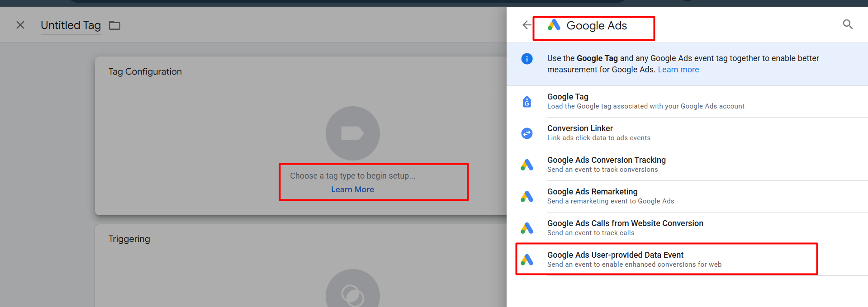Click Learn More under Tag Configuration

click(x=352, y=189)
